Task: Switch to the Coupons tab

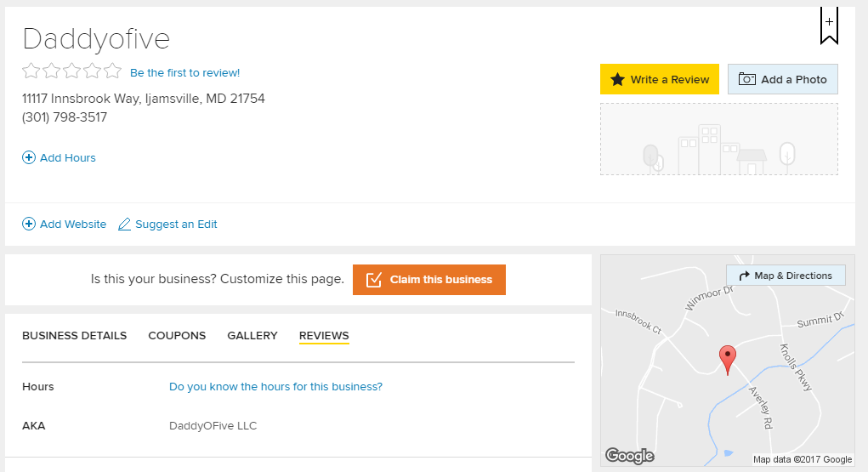Action: tap(177, 336)
